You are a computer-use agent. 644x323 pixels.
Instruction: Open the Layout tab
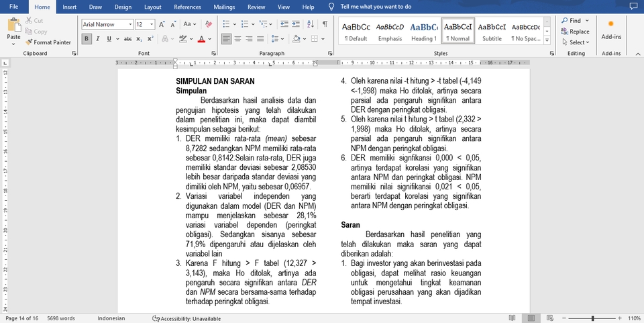(x=153, y=7)
